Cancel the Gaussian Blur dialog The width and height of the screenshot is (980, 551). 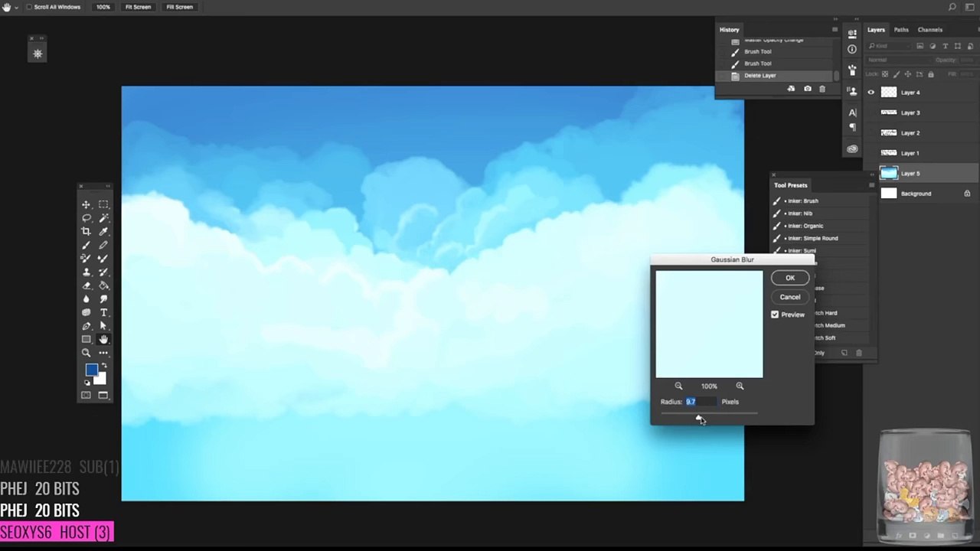coord(790,297)
